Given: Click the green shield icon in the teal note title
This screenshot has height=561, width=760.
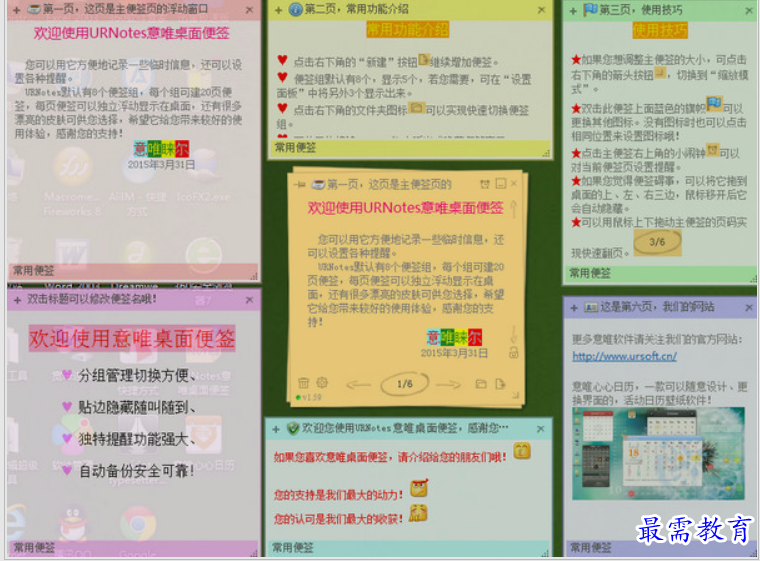Looking at the screenshot, I should coord(293,428).
